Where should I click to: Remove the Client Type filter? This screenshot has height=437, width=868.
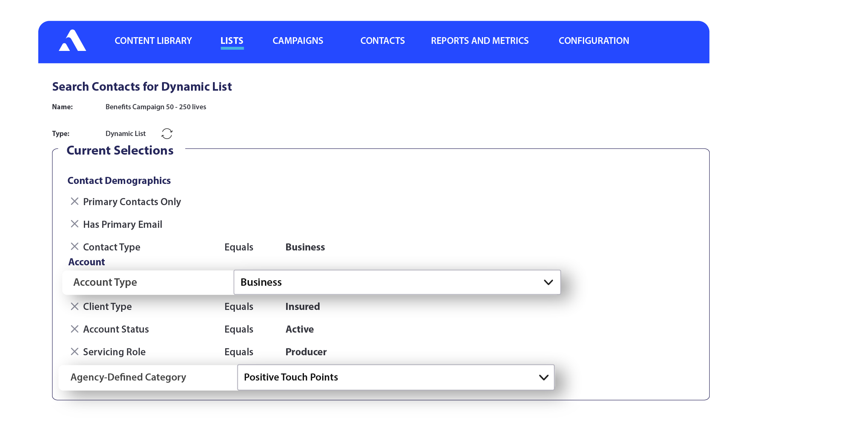tap(75, 307)
